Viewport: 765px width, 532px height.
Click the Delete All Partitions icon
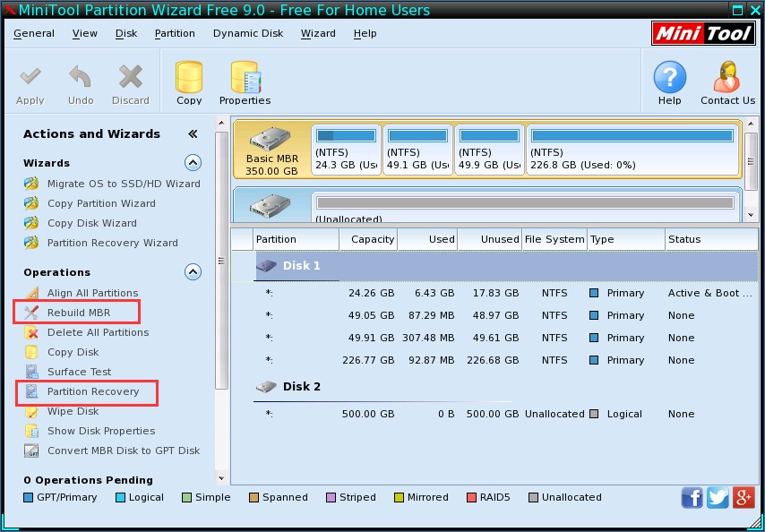31,332
